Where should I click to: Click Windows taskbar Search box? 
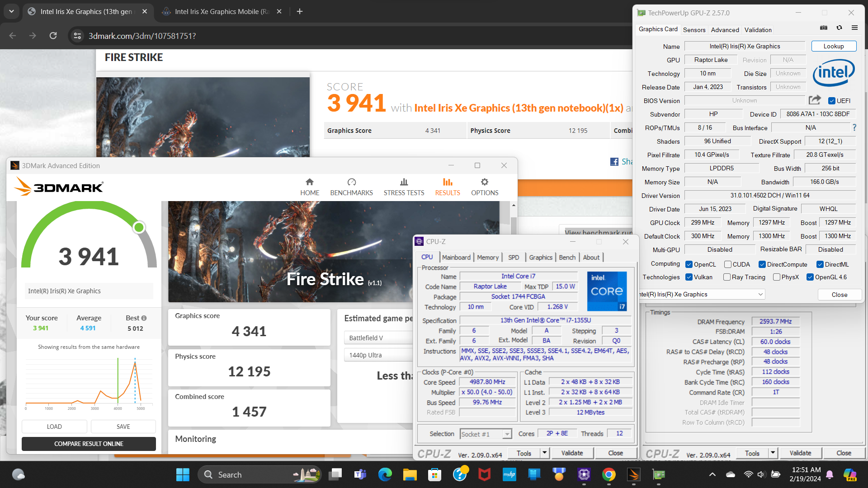click(259, 474)
